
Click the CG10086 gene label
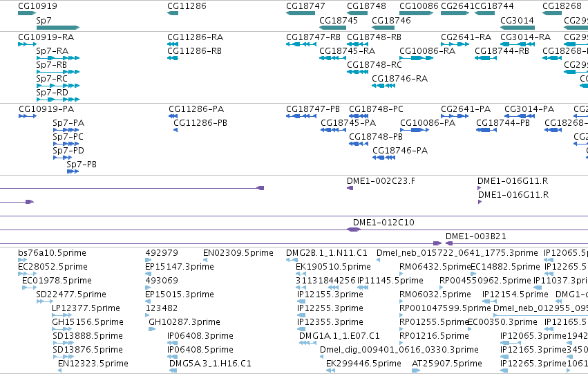(x=419, y=6)
